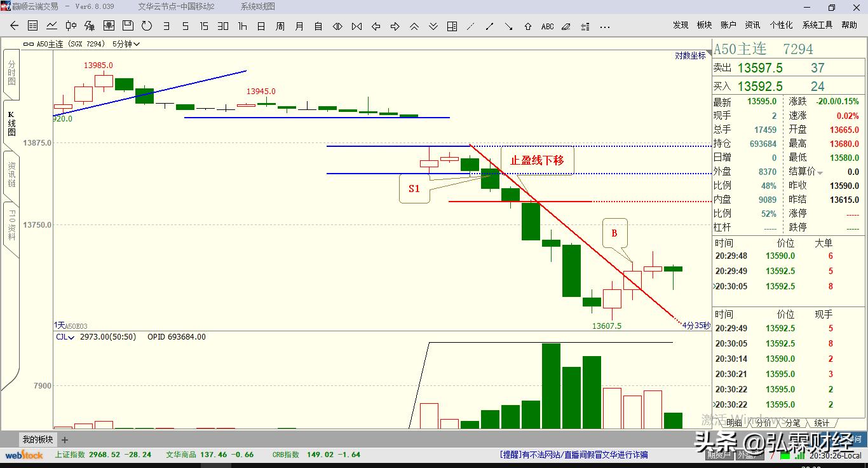Click the indented list icon in the toolbar
This screenshot has height=468, width=868.
(585, 26)
